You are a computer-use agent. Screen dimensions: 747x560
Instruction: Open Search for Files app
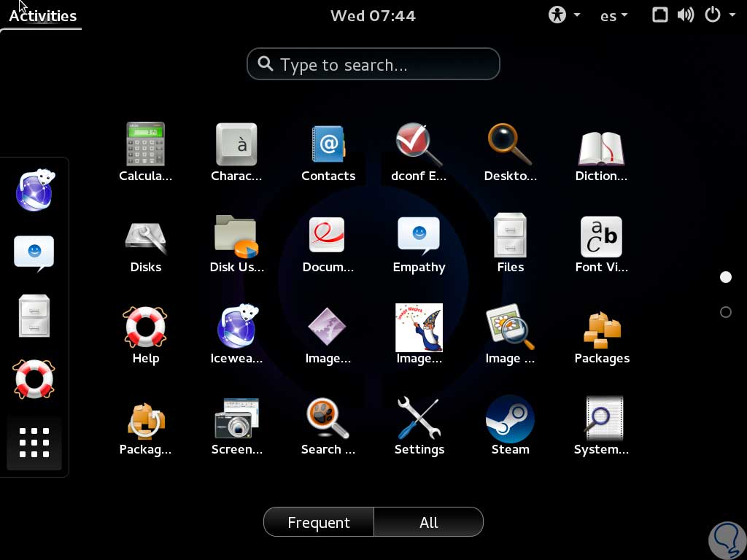coord(328,426)
